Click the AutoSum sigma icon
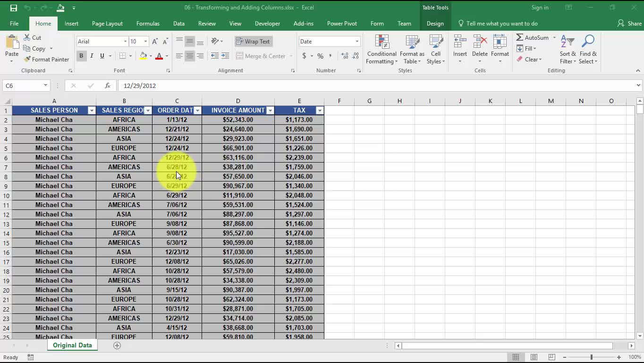Viewport: 644px width, 363px height. coord(519,38)
